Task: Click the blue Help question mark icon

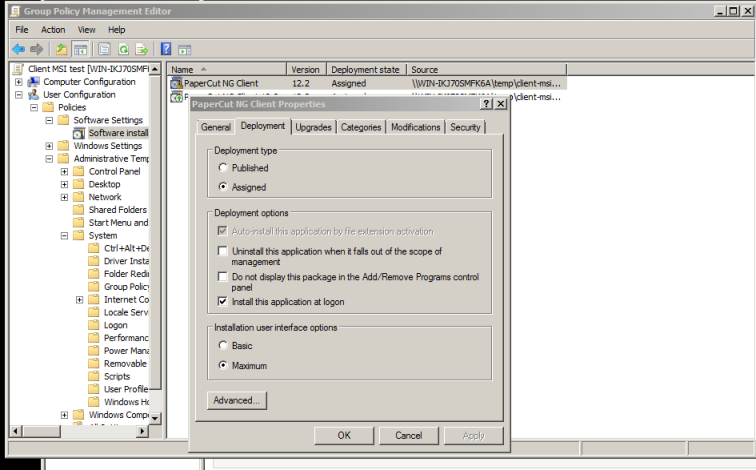Action: coord(166,49)
